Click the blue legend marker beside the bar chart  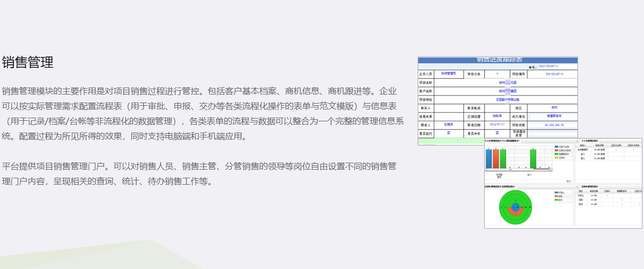click(x=556, y=147)
